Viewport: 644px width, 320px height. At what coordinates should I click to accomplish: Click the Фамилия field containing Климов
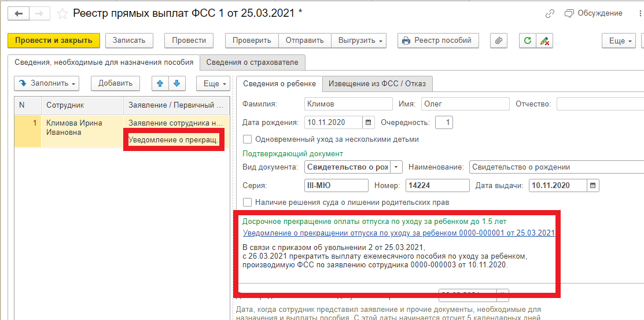[x=348, y=104]
